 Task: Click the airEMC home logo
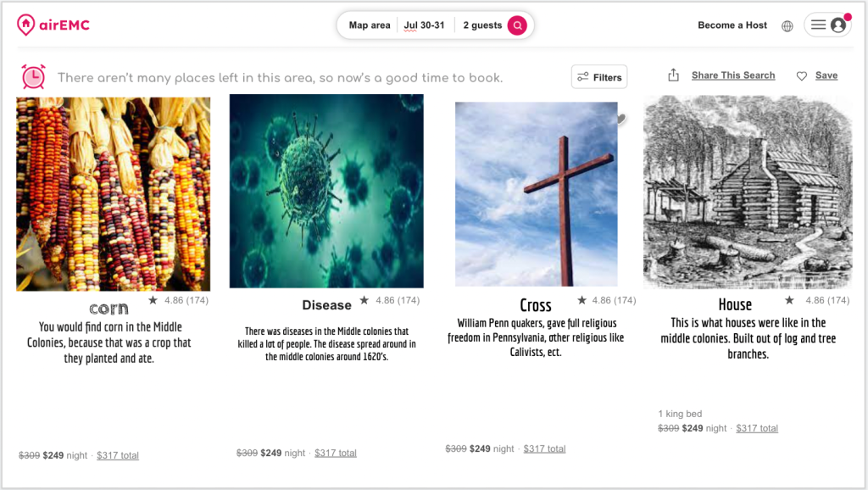pos(53,25)
